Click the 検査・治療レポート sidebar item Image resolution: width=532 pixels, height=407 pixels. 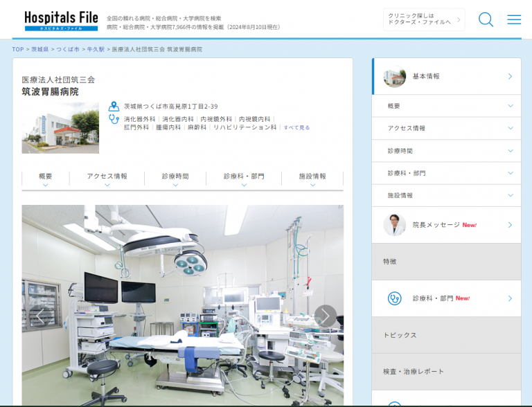[447, 372]
